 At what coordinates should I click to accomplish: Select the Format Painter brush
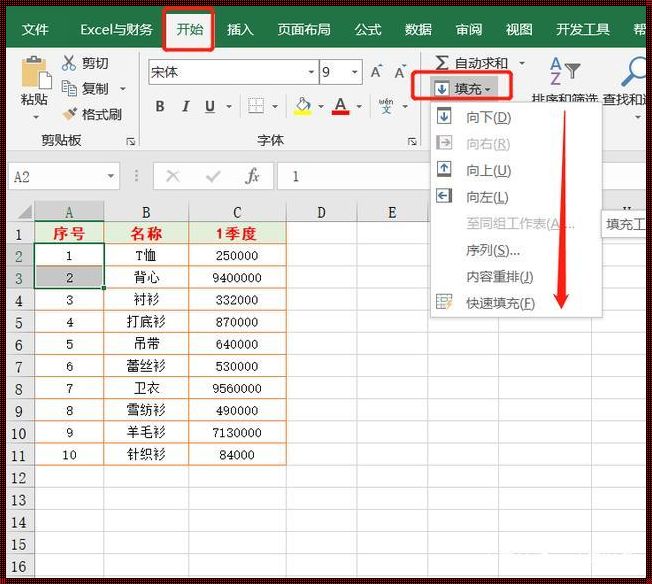coord(69,114)
